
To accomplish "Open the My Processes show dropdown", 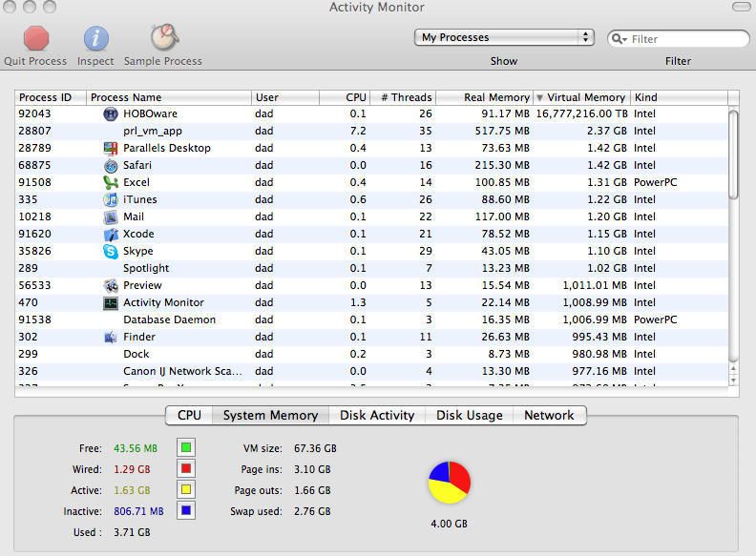I will click(x=504, y=37).
